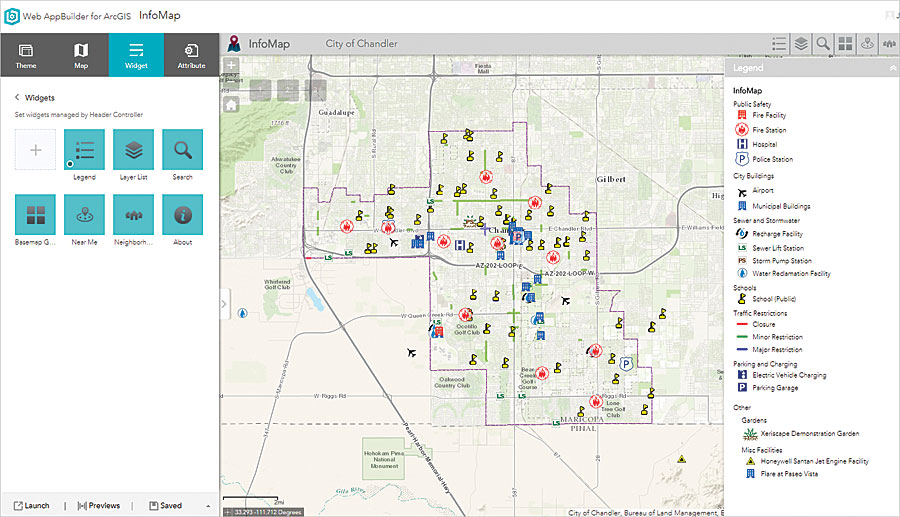Click Closure legend line swatch
900x517 pixels.
coord(742,324)
